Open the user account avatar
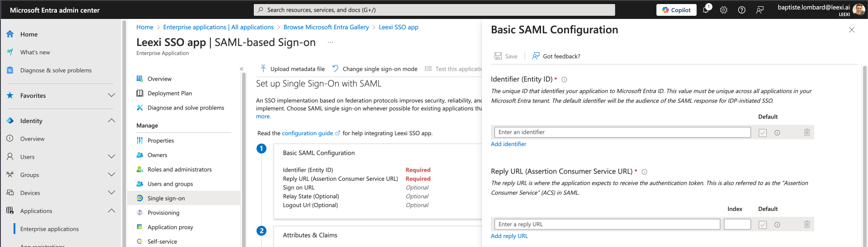 click(859, 9)
